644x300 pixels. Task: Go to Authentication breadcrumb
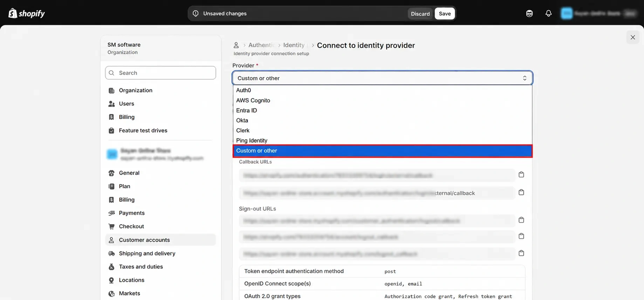click(x=261, y=45)
